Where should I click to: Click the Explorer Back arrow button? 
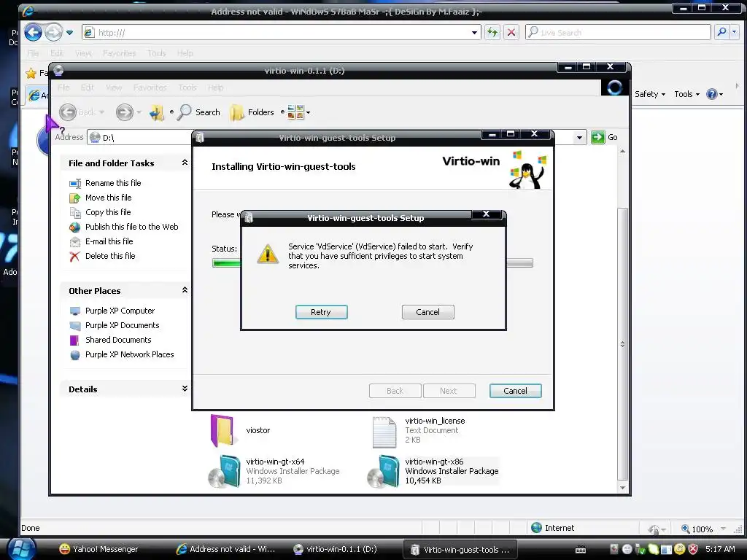tap(68, 112)
